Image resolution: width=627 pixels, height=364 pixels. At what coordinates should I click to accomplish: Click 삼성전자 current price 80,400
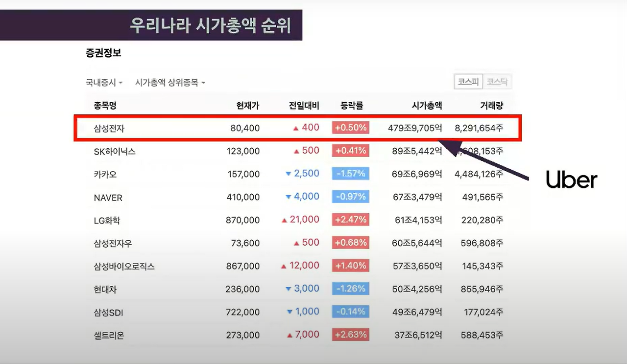point(245,128)
